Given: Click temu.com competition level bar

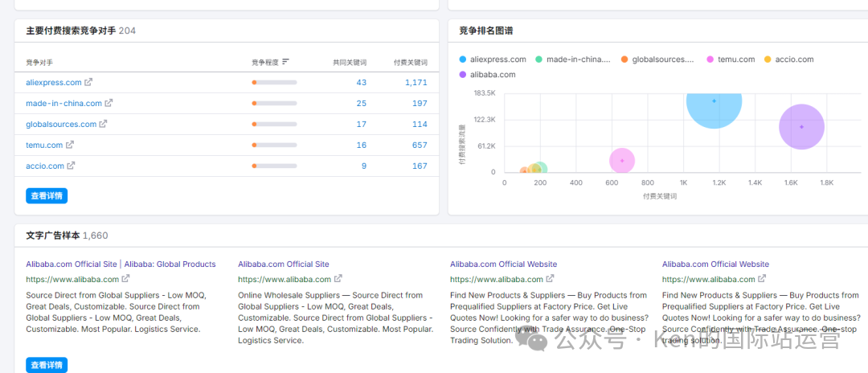Looking at the screenshot, I should (274, 145).
